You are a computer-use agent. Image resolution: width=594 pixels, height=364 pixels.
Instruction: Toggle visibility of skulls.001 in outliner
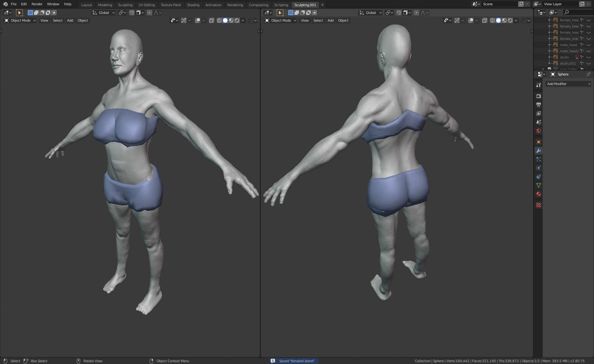coord(588,63)
